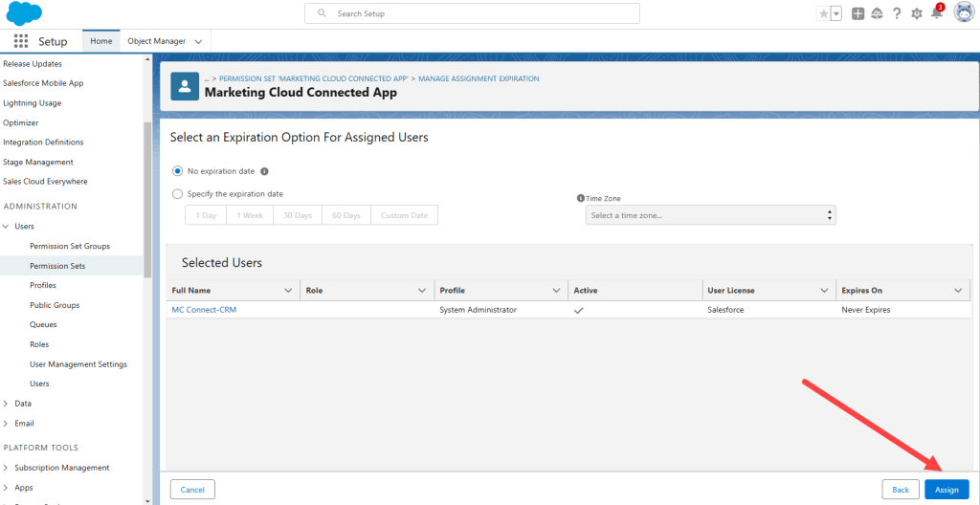This screenshot has height=505, width=980.
Task: Click the Salesforce cloud logo
Action: [24, 13]
